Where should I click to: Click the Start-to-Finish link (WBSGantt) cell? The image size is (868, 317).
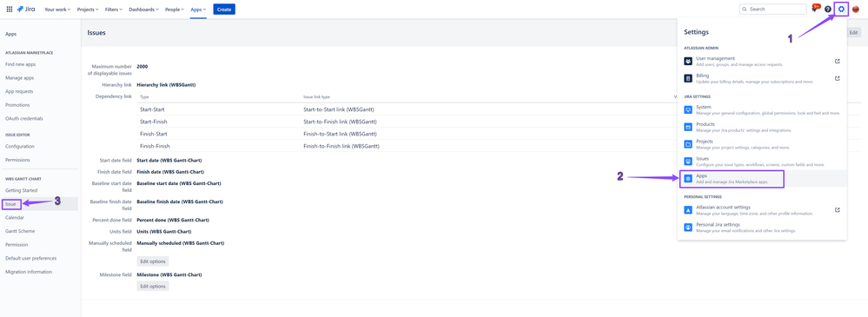(340, 122)
